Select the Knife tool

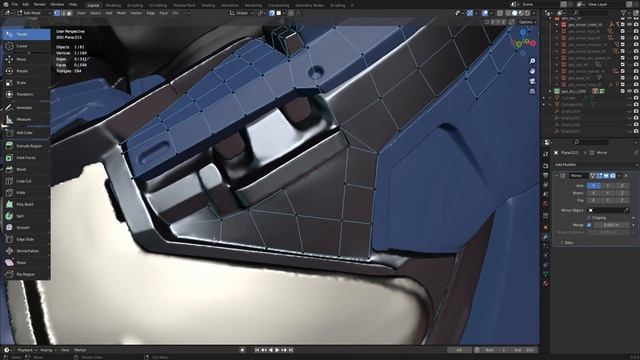pos(26,193)
